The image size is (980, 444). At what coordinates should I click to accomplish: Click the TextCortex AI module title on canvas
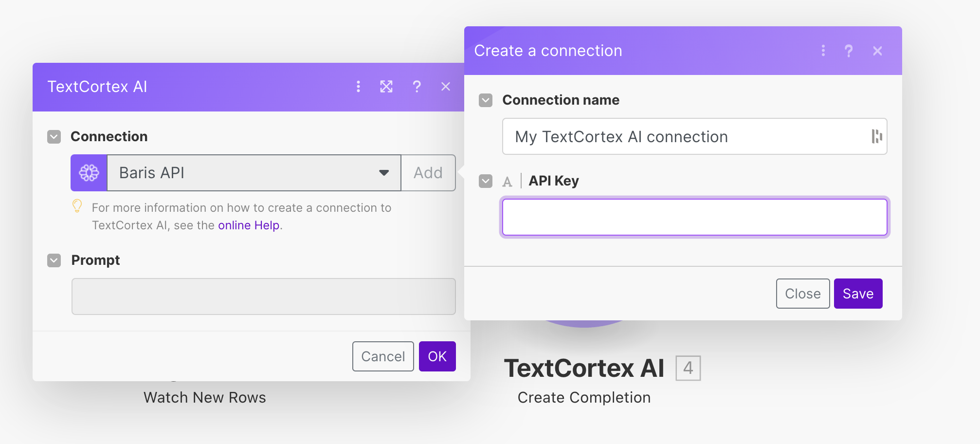pos(584,368)
